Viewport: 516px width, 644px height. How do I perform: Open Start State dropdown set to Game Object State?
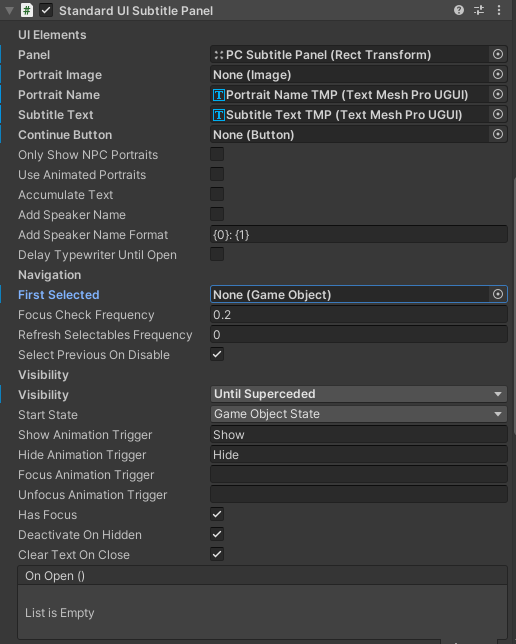pyautogui.click(x=359, y=414)
